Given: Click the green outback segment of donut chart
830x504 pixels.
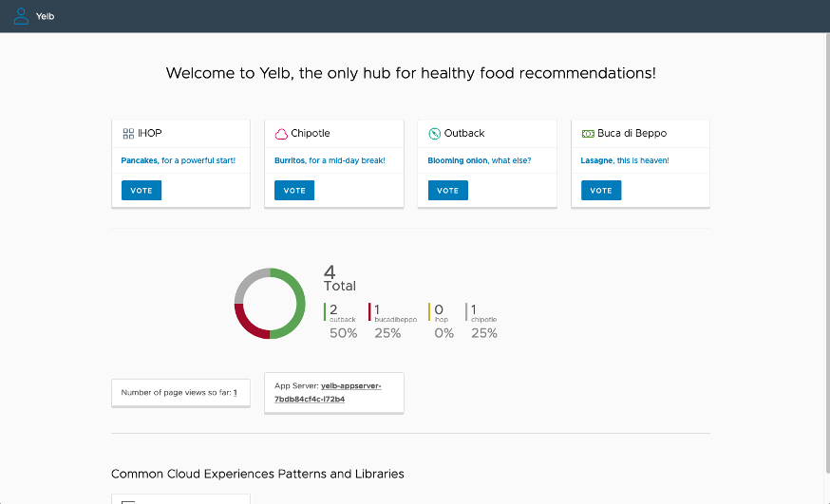Looking at the screenshot, I should click(x=301, y=304).
